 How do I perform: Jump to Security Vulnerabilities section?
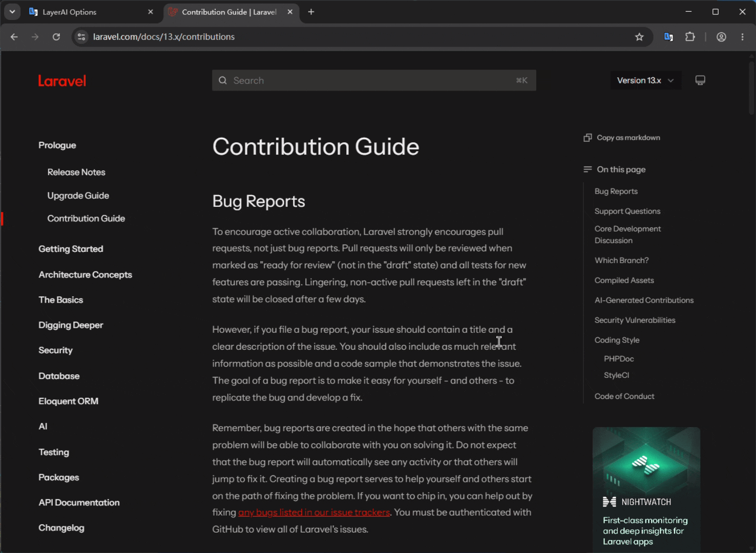635,320
